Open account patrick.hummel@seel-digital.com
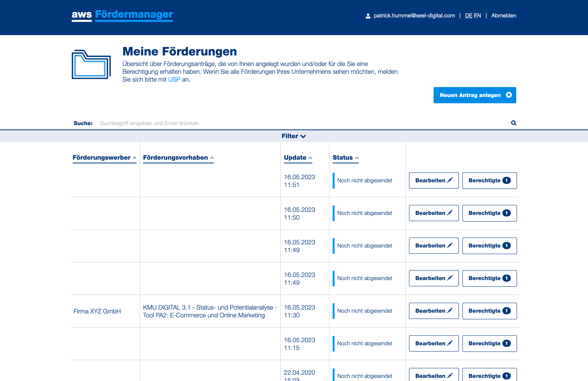Viewport: 588px width, 381px height. point(414,16)
